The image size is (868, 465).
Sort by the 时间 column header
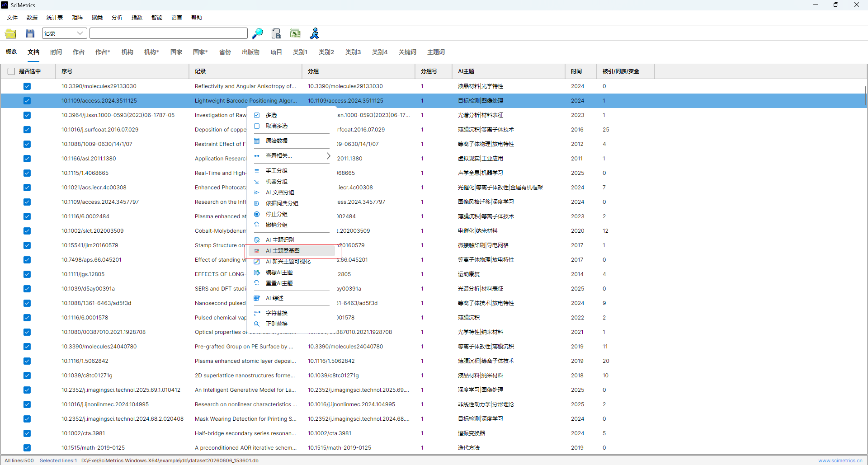[580, 71]
